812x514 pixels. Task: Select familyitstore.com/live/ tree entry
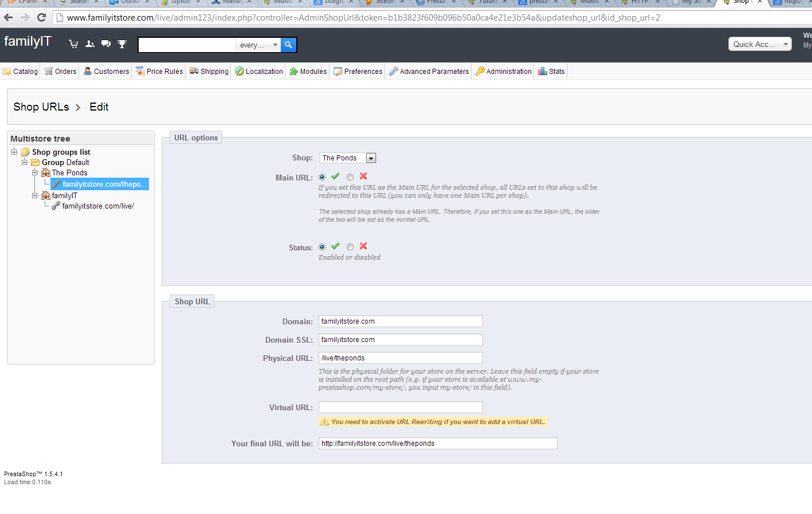click(98, 206)
